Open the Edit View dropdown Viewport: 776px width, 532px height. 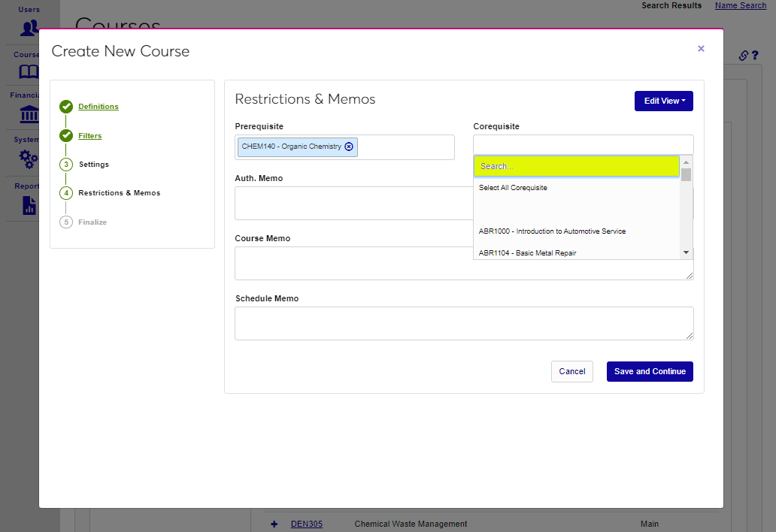pyautogui.click(x=663, y=101)
